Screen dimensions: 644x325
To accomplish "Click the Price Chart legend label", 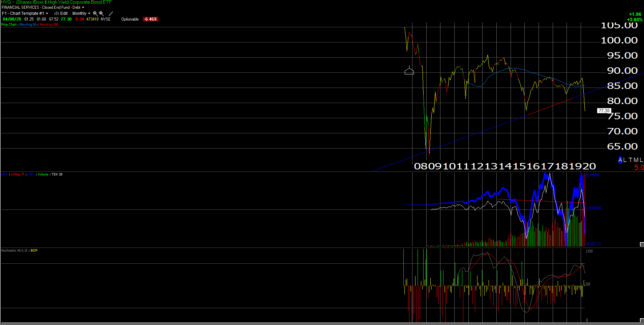I will 9,25.
